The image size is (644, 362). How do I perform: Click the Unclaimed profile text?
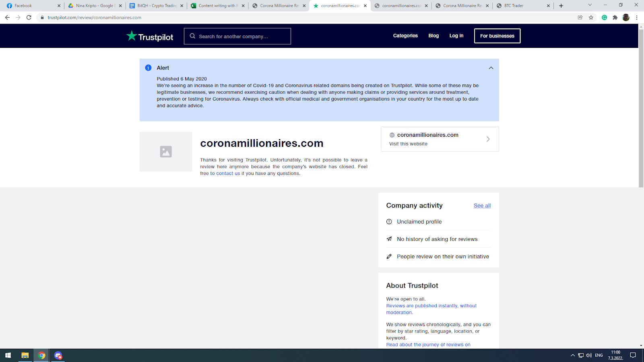click(x=419, y=222)
